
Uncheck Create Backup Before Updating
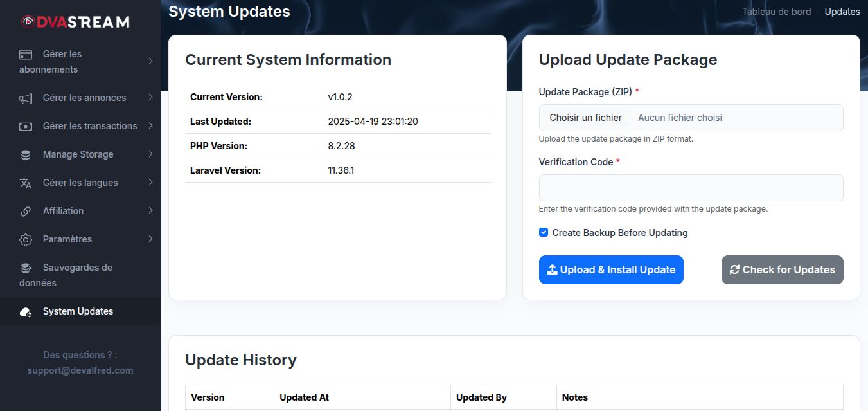click(544, 232)
